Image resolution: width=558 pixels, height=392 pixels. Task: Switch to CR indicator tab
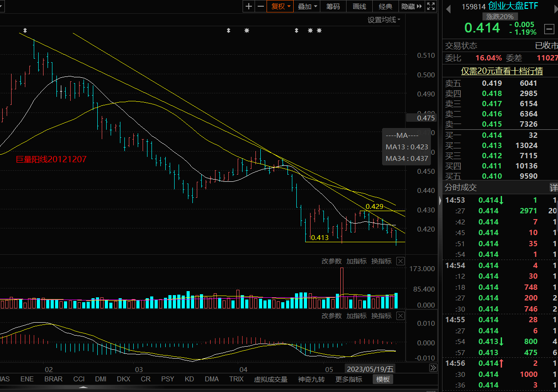[x=146, y=379]
